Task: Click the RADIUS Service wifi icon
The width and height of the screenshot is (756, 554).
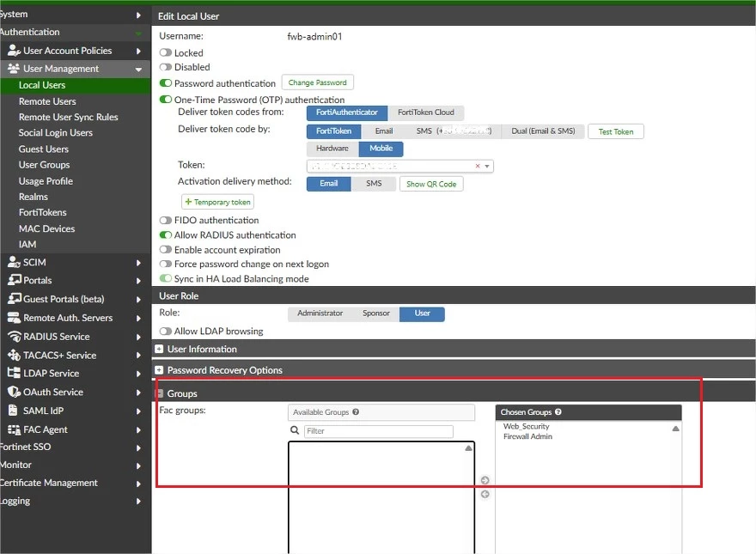Action: (x=15, y=336)
